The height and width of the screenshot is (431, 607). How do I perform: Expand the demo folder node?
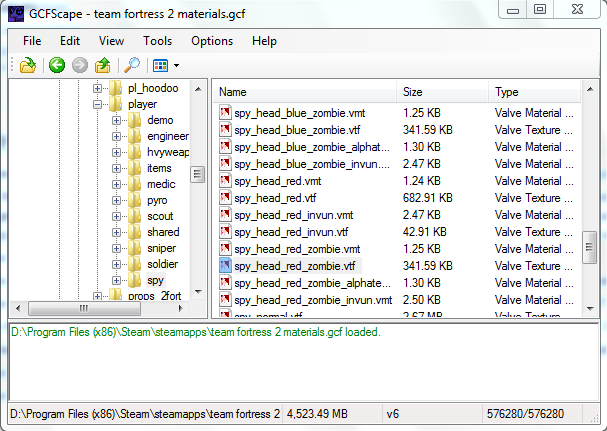[x=116, y=120]
